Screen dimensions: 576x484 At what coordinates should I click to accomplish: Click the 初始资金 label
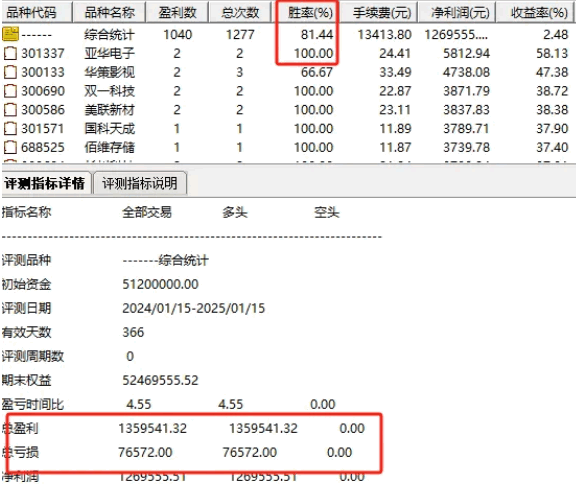coord(26,284)
